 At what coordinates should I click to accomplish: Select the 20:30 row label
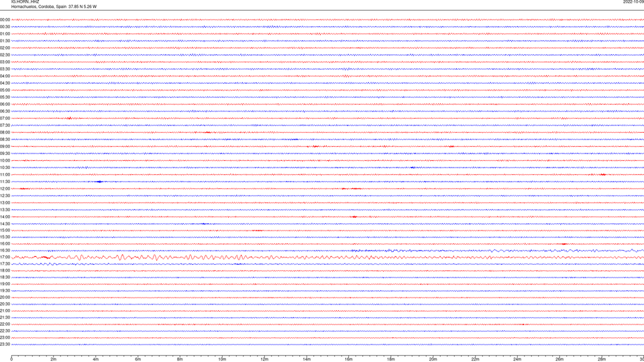pos(5,304)
